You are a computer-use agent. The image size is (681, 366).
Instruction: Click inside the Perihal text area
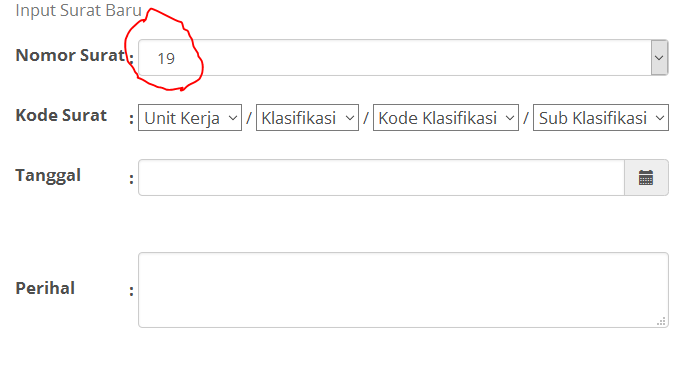(x=403, y=290)
